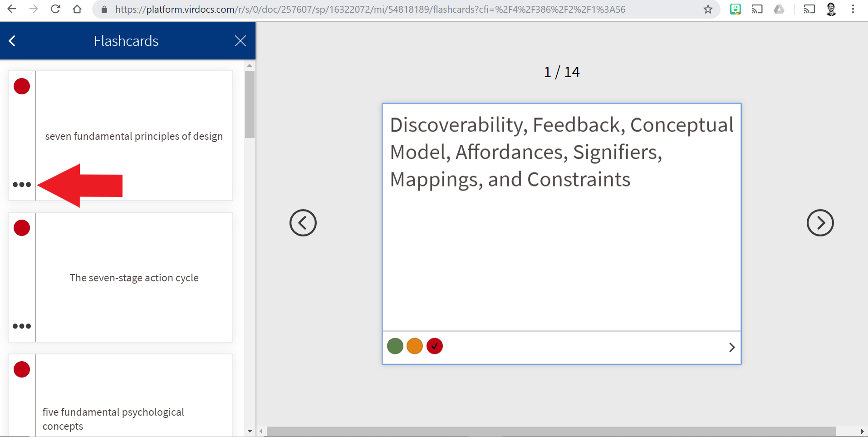Open options menu for seven fundamental principles card
Image resolution: width=868 pixels, height=437 pixels.
coord(22,185)
